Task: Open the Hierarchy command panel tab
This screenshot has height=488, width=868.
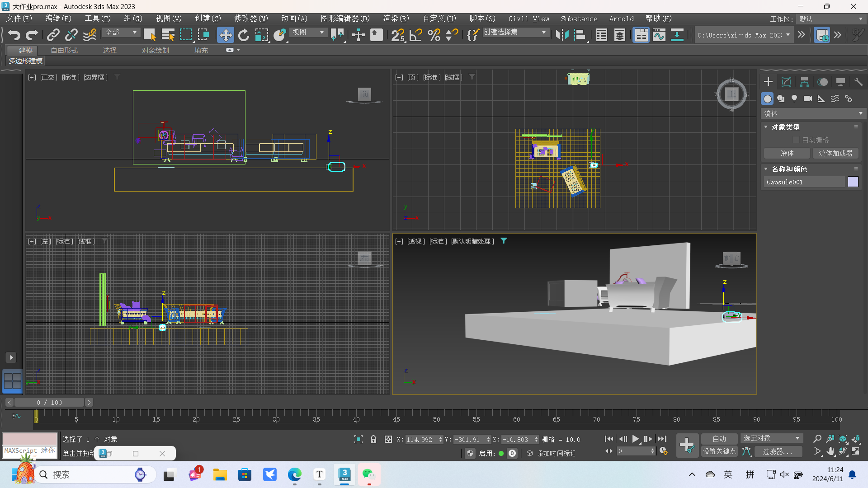Action: coord(804,82)
